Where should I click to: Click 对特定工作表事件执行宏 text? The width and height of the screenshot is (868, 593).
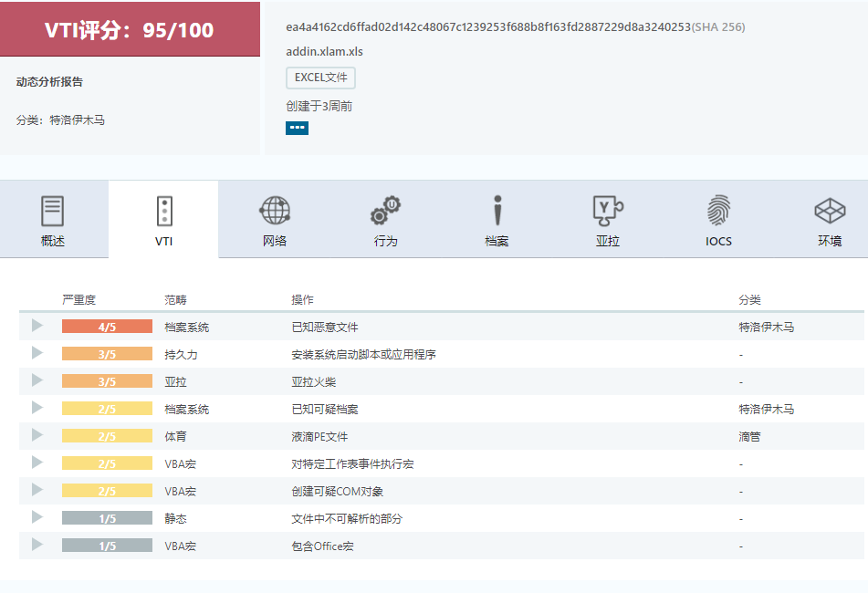352,463
